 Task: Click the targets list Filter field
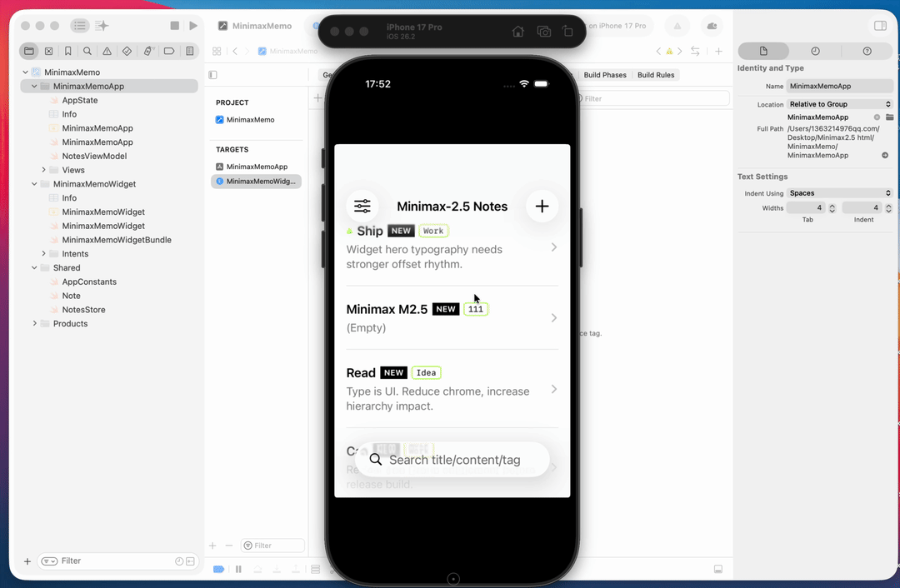272,546
